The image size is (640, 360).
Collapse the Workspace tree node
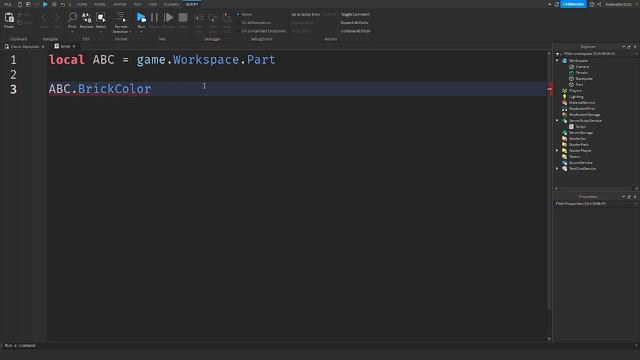[x=557, y=60]
